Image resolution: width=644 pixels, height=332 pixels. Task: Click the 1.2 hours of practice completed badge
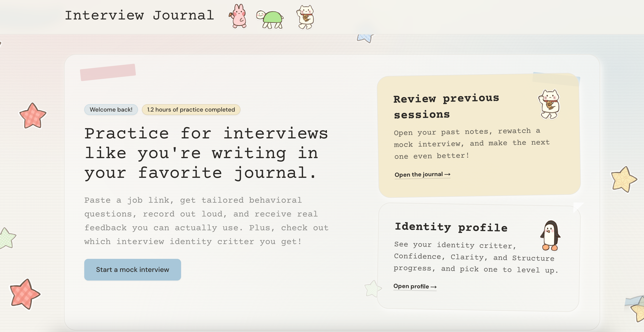coord(191,110)
